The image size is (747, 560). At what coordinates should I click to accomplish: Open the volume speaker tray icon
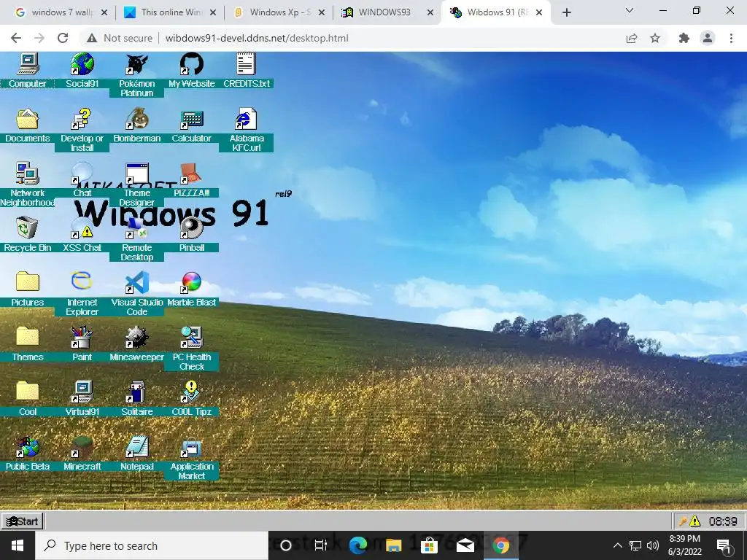653,545
